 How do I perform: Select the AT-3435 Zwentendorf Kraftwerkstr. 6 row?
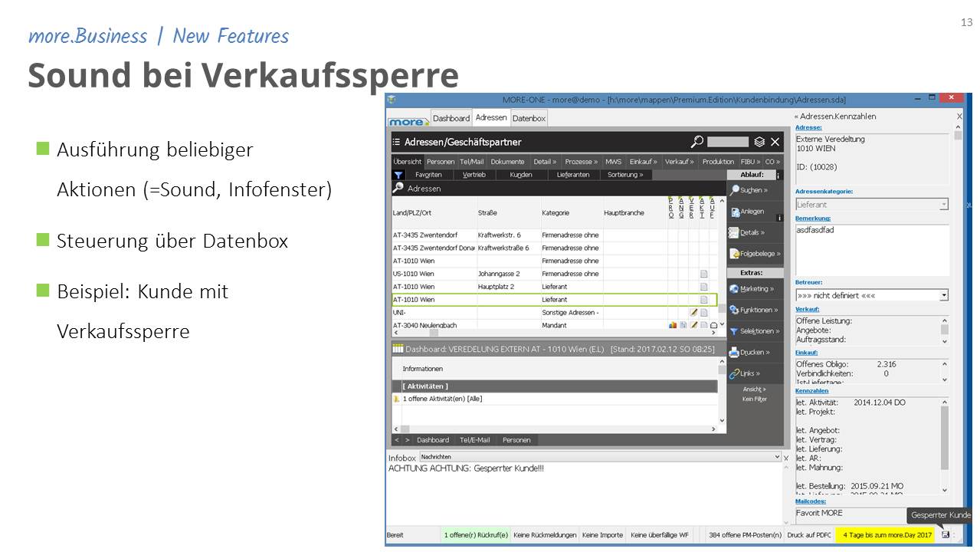pos(555,235)
